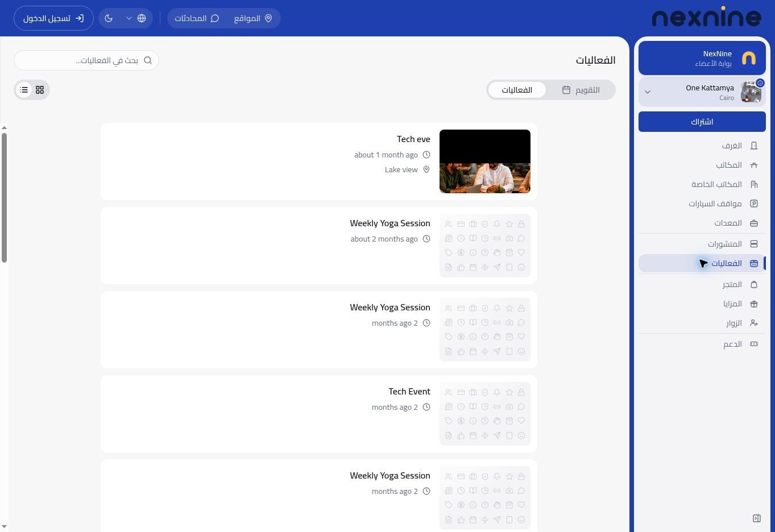Open the المحادثات conversations button

point(197,18)
